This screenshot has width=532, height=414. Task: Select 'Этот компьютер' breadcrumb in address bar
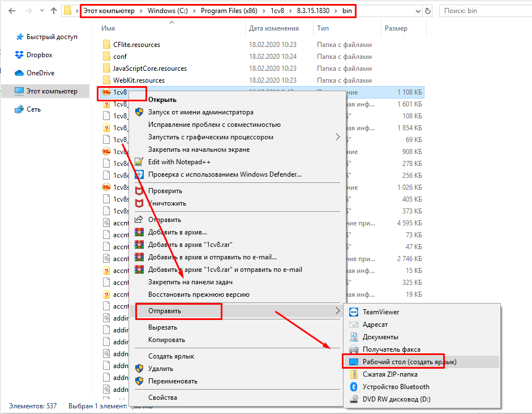click(109, 11)
